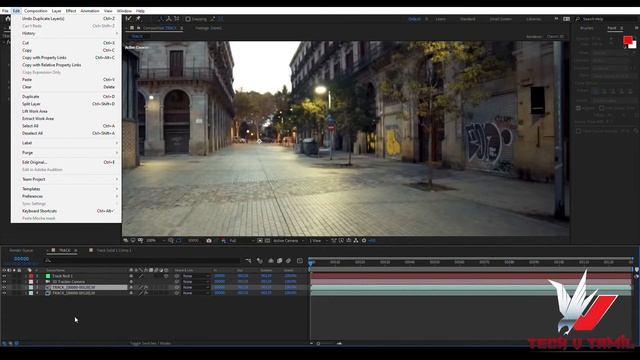
Task: Open the Brushes panel tab
Action: click(587, 28)
